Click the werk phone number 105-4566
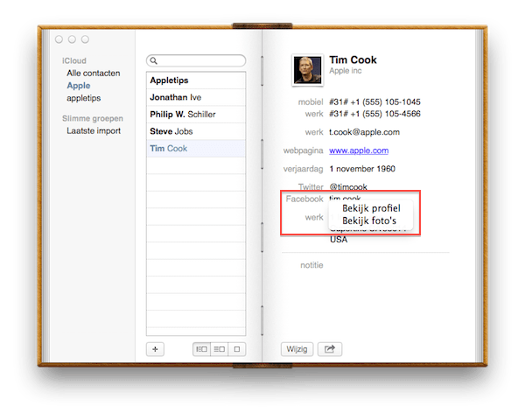Viewport: 525px width, 420px height. tap(374, 114)
